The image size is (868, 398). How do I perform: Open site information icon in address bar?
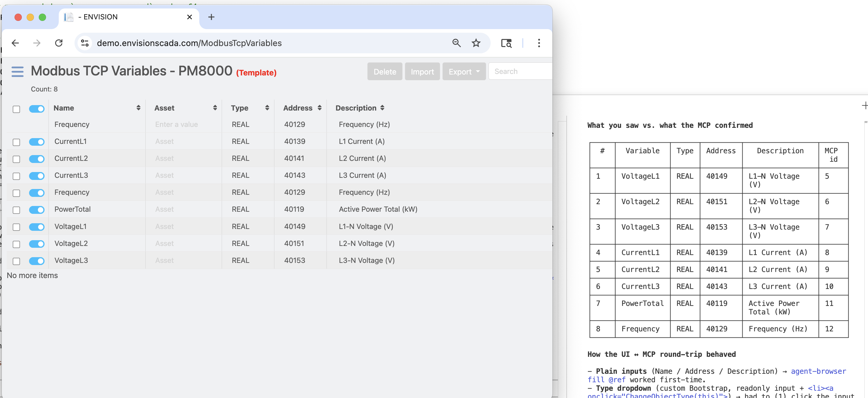click(x=85, y=43)
